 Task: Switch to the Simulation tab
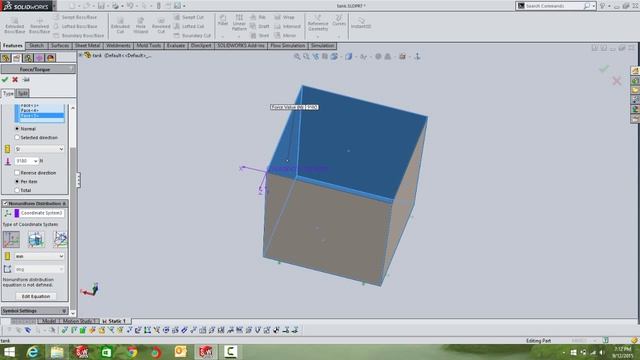tap(322, 46)
